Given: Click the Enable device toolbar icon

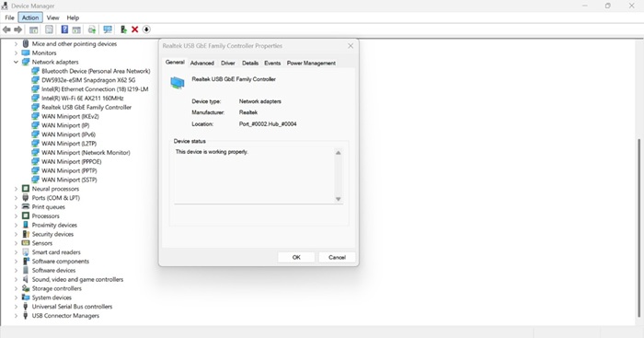Looking at the screenshot, I should click(x=123, y=29).
